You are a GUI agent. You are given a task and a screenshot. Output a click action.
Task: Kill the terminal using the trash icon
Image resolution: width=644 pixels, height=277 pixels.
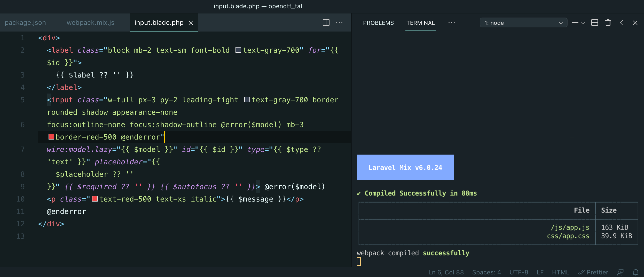(x=608, y=23)
